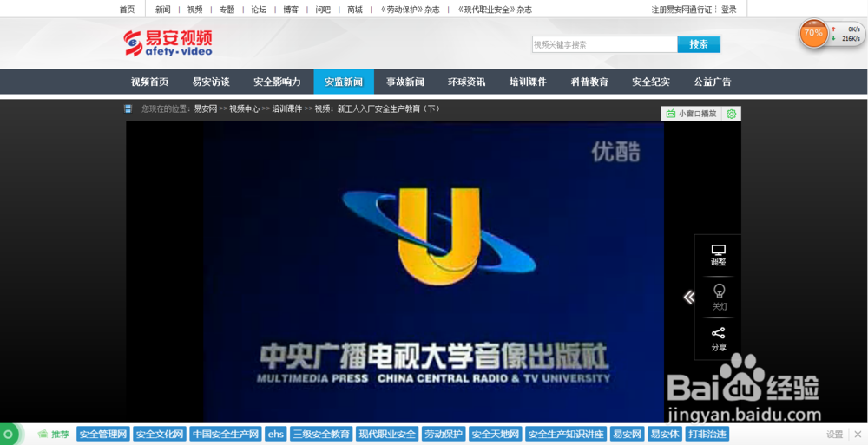Open the 环球资讯 nav tab
Image resolution: width=868 pixels, height=445 pixels.
(x=467, y=82)
